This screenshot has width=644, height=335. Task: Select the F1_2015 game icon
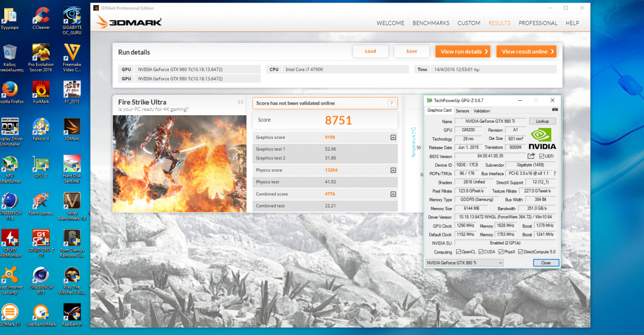click(x=72, y=92)
